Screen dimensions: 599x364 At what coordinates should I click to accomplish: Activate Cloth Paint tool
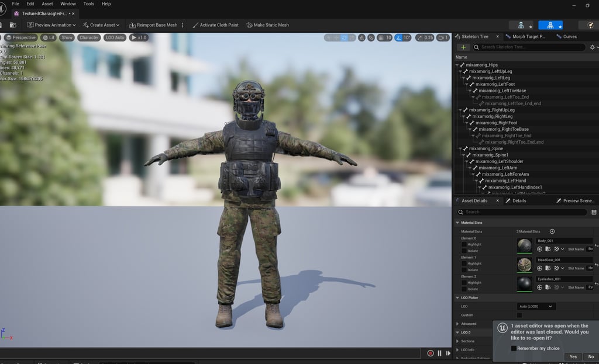click(215, 25)
